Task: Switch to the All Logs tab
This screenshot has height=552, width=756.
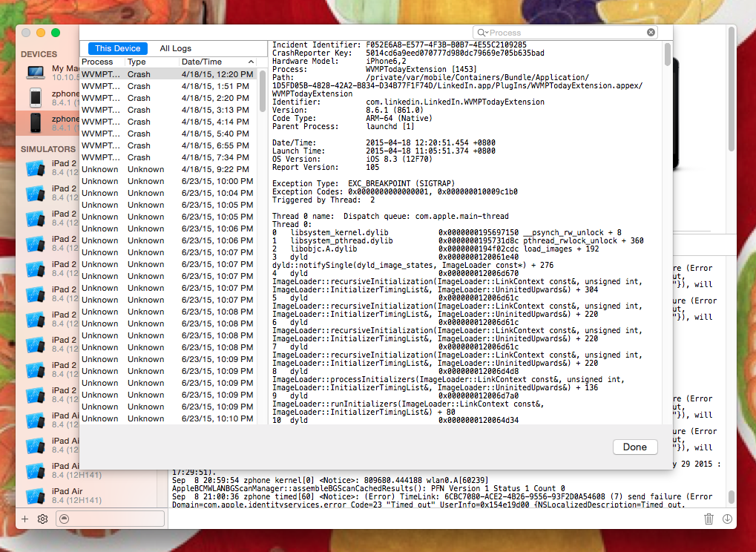Action: [x=175, y=48]
